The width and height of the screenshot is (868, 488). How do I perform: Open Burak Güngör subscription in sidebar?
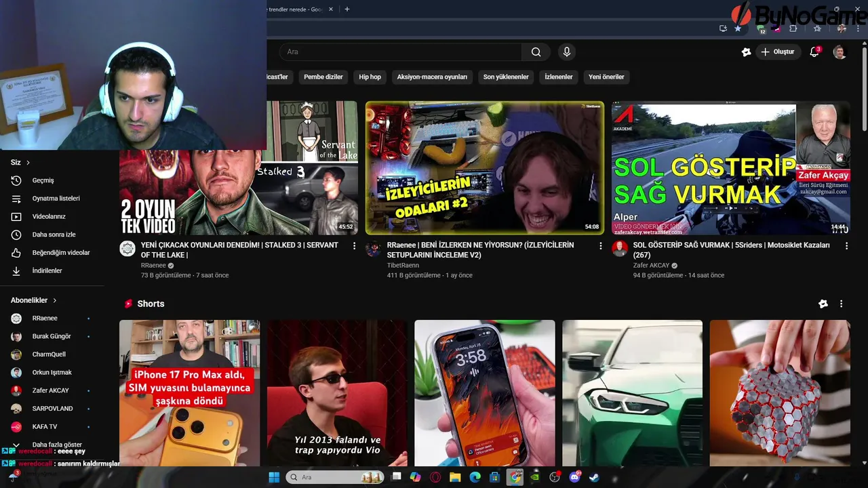52,336
